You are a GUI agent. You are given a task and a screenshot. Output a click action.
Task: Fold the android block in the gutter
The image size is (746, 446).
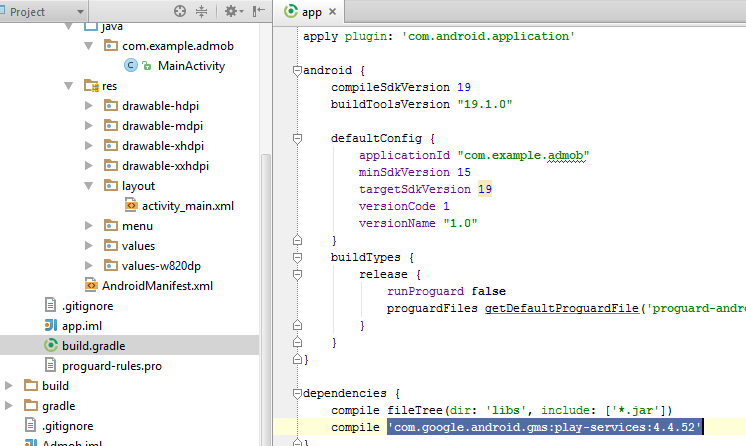tap(297, 72)
